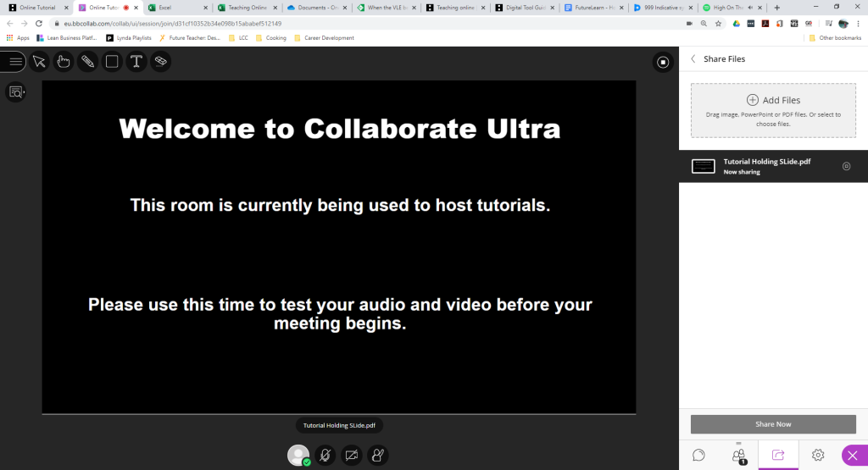This screenshot has height=470, width=868.
Task: Open the Attendees panel tab
Action: pyautogui.click(x=738, y=455)
